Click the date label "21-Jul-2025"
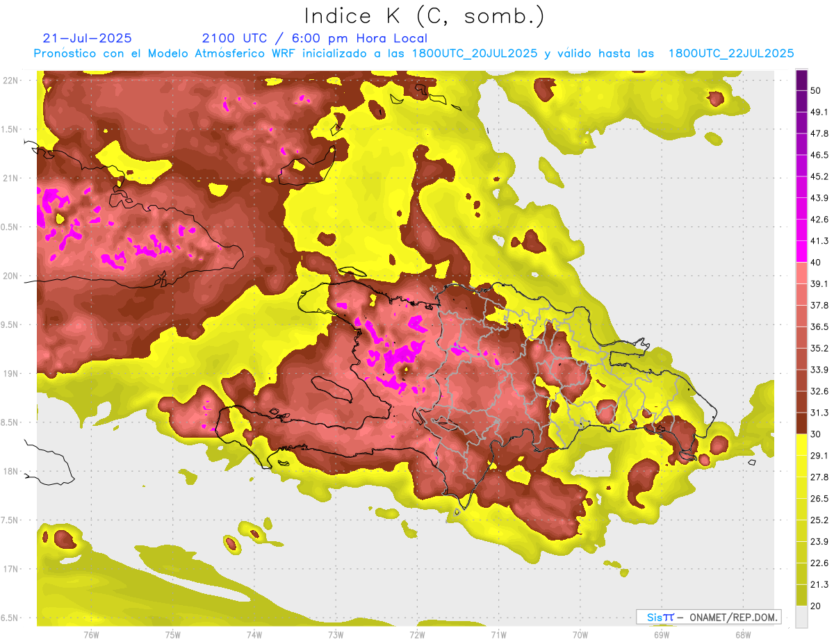The image size is (834, 644). [x=88, y=38]
